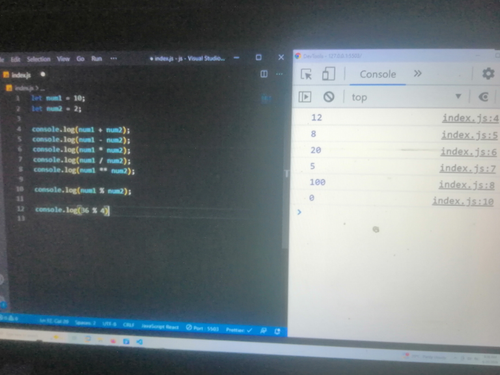Click code line console.log(num1 ** num2)

coord(84,170)
